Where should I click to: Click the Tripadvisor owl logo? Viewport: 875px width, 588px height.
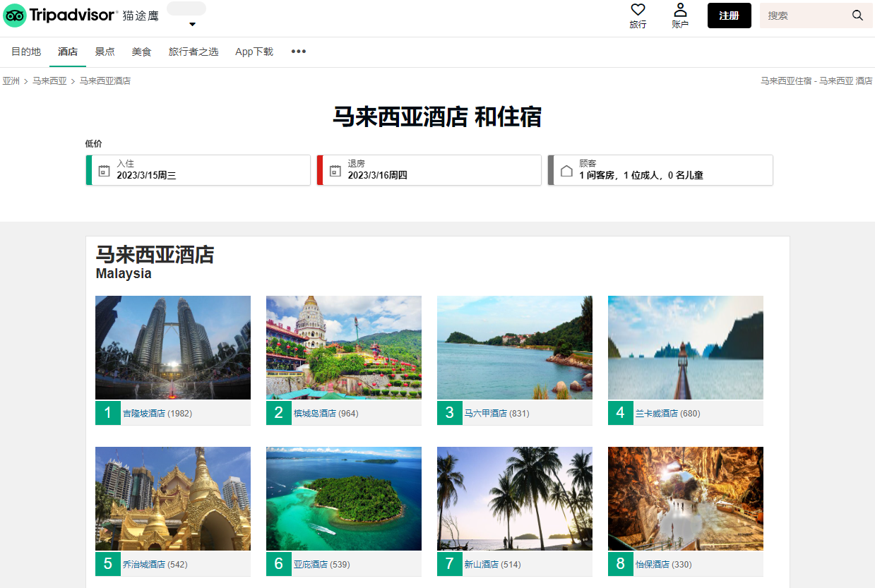click(15, 16)
